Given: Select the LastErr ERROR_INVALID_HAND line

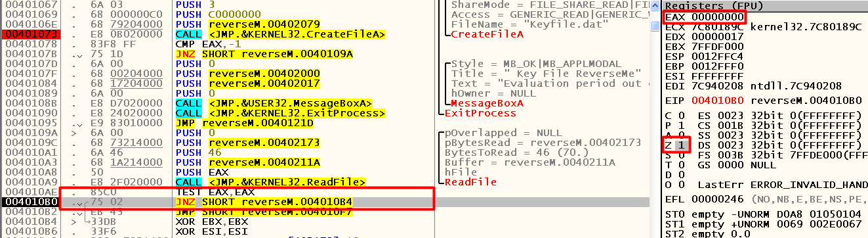Looking at the screenshot, I should [x=783, y=185].
